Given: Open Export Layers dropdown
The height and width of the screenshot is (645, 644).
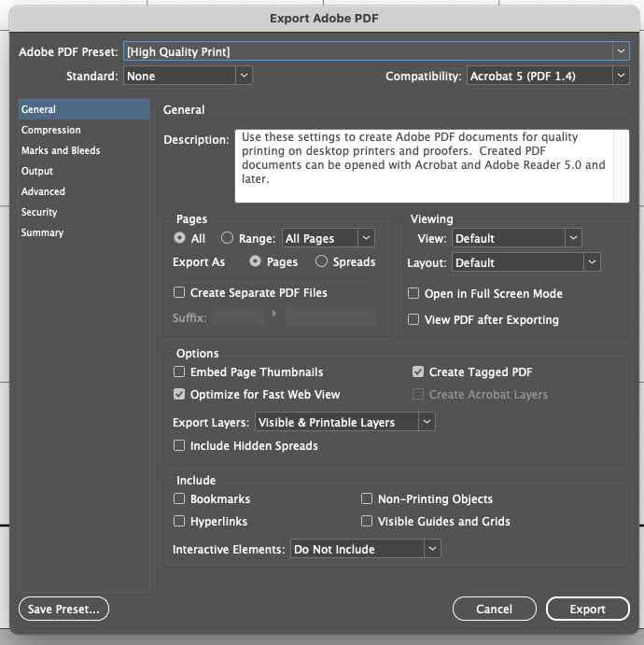Looking at the screenshot, I should tap(345, 422).
